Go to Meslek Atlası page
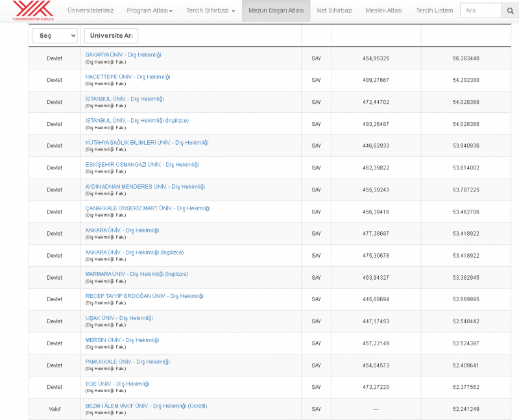 point(383,11)
